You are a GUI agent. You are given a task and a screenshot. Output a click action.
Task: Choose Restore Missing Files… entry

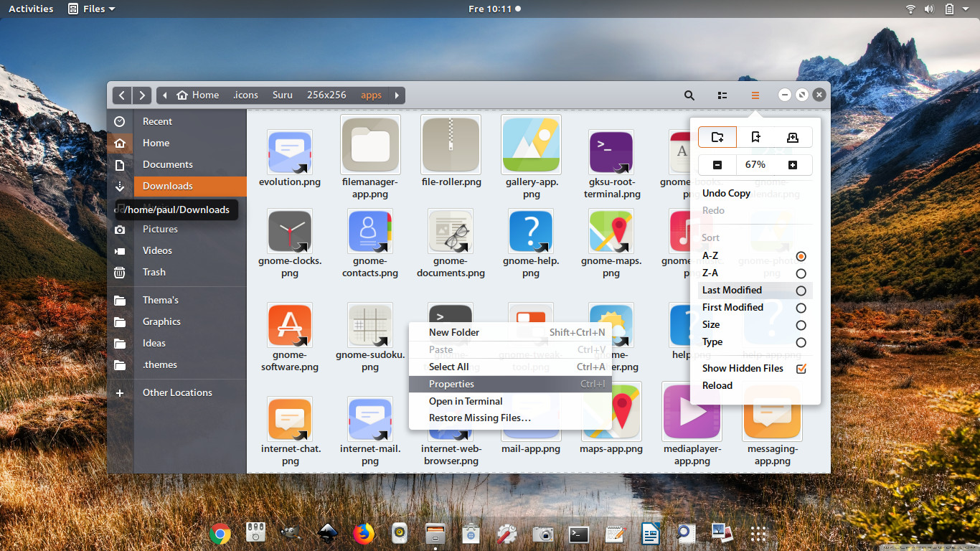click(510, 418)
